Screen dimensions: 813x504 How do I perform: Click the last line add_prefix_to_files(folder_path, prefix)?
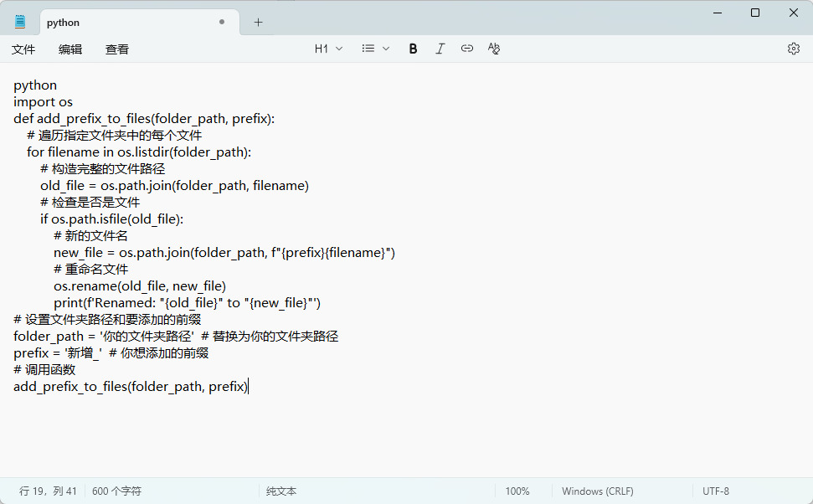coord(131,387)
